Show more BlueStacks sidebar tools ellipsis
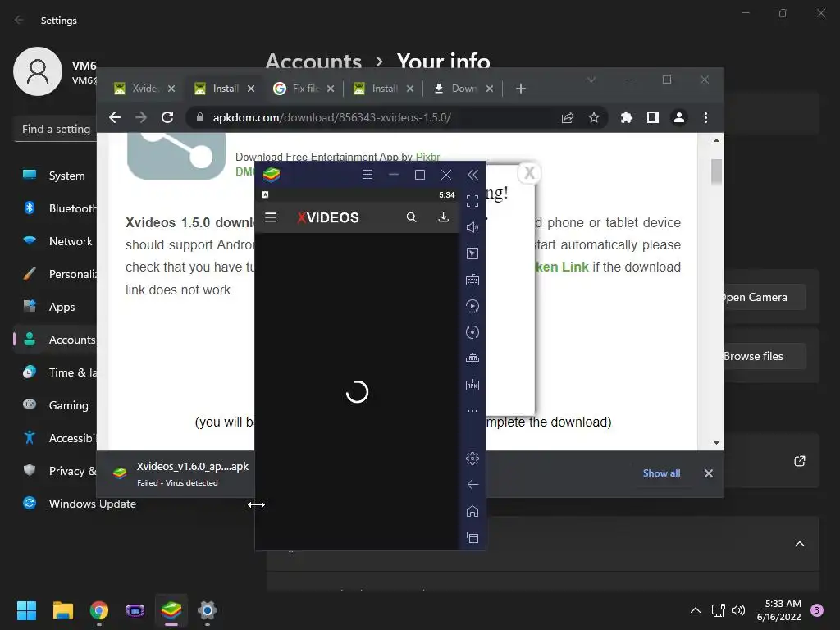Viewport: 840px width, 630px height. click(472, 411)
